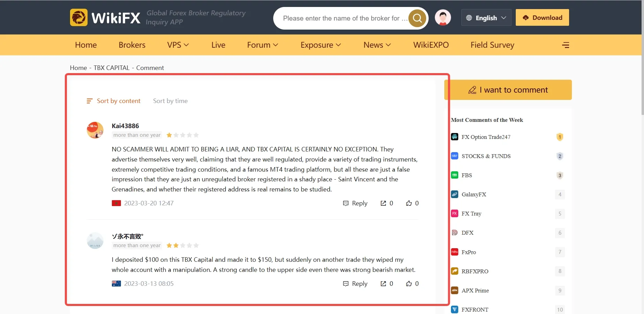Reply to Kai43886's comment
This screenshot has width=644, height=314.
(355, 203)
